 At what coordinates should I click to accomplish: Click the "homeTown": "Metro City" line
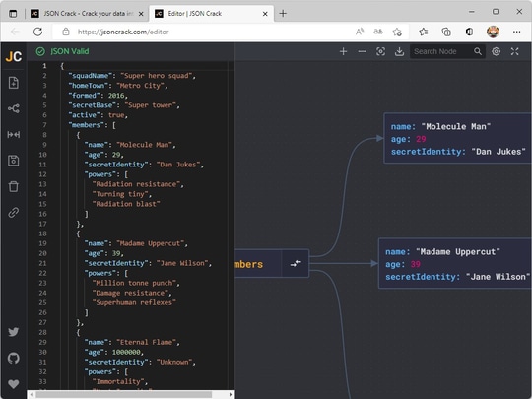(118, 86)
